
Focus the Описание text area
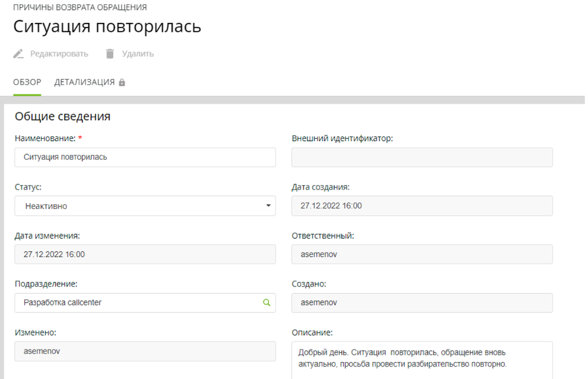point(422,359)
